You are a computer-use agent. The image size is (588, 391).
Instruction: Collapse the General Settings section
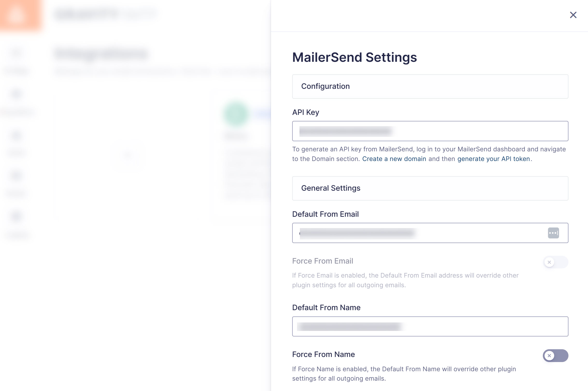coord(430,188)
